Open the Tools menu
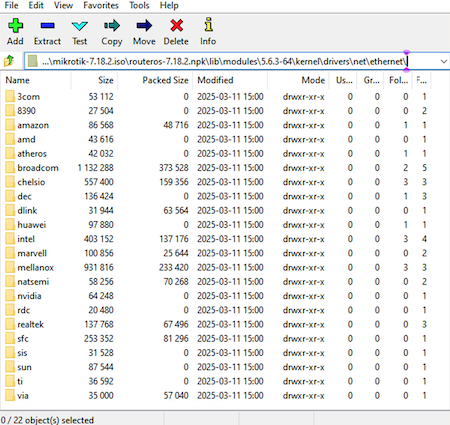Screen dimensions: 450x425 pyautogui.click(x=139, y=5)
